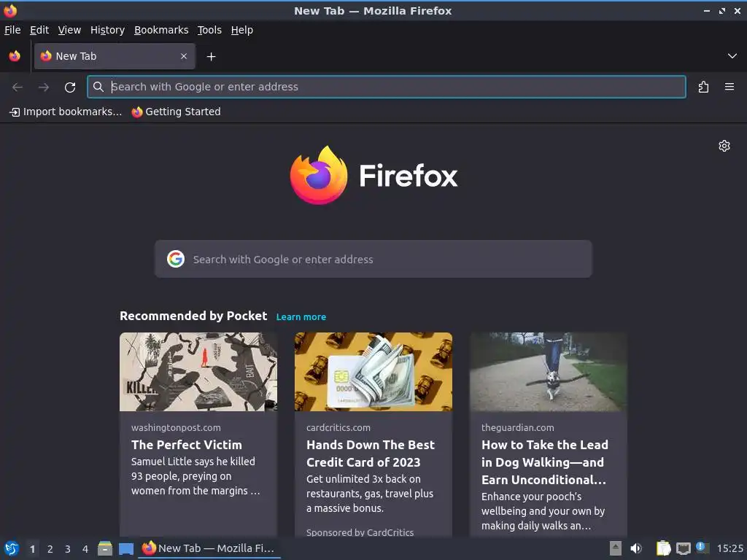Click the forward navigation arrow
Image resolution: width=747 pixels, height=560 pixels.
tap(44, 87)
